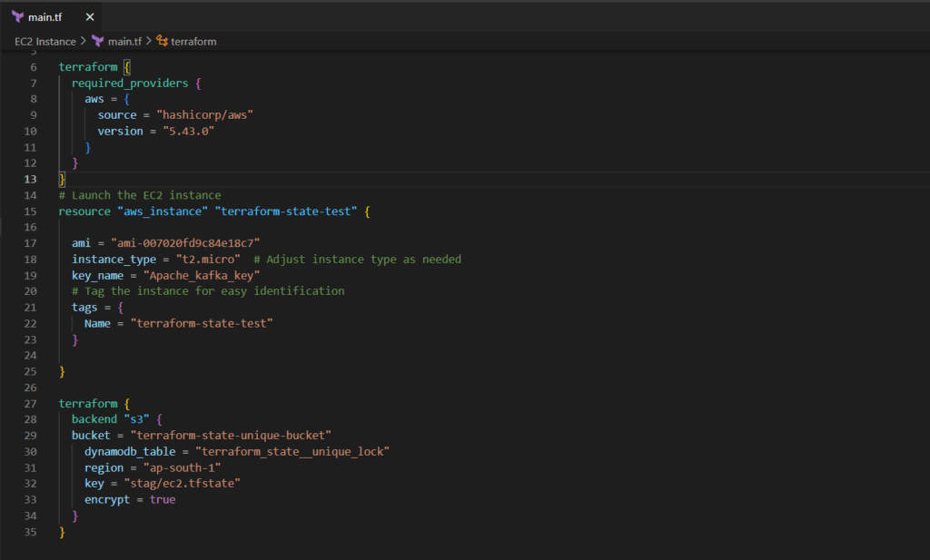
Task: Click "terraform-state-unique-bucket" bucket value
Action: click(231, 436)
